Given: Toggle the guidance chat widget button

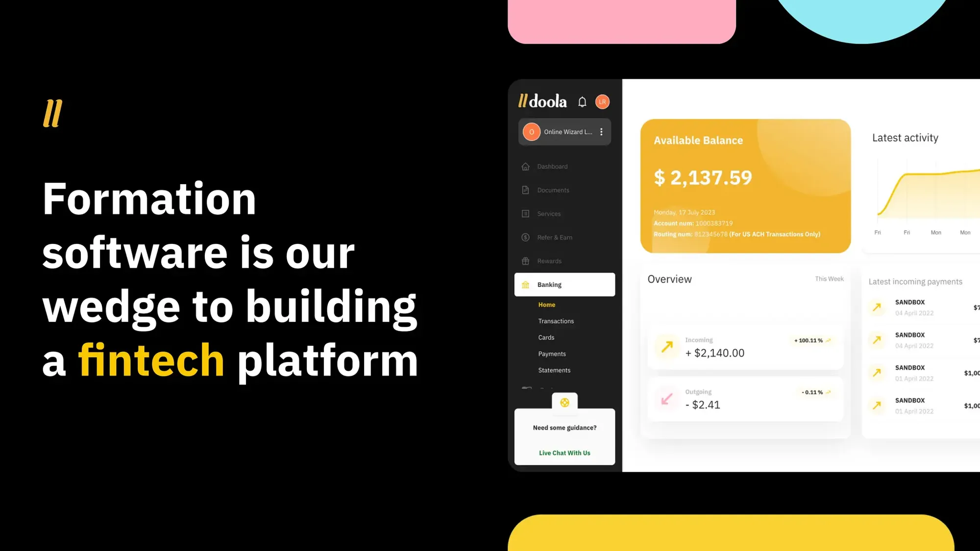Looking at the screenshot, I should [x=564, y=402].
